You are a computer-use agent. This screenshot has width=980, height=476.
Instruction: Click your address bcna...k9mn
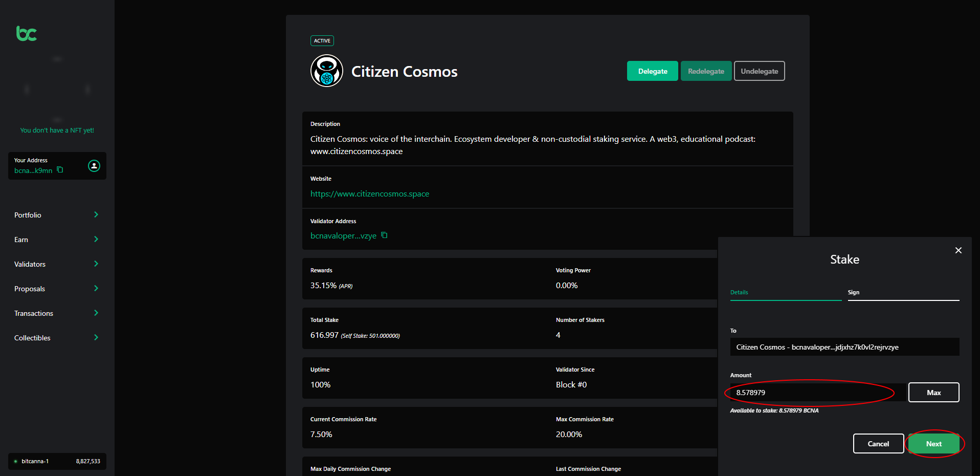click(33, 170)
